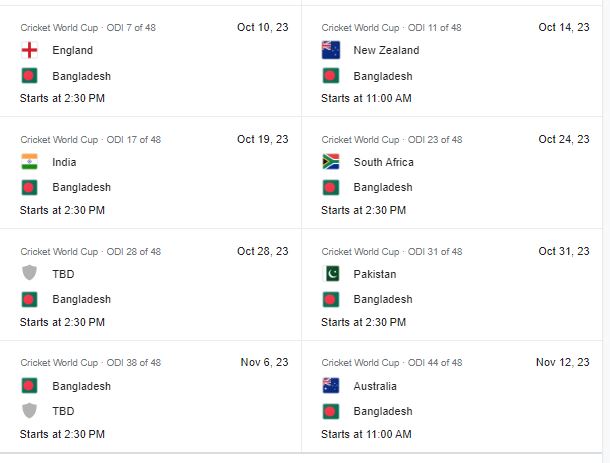Select the Oct 19, 23 match date
The height and width of the screenshot is (463, 610).
pos(263,139)
